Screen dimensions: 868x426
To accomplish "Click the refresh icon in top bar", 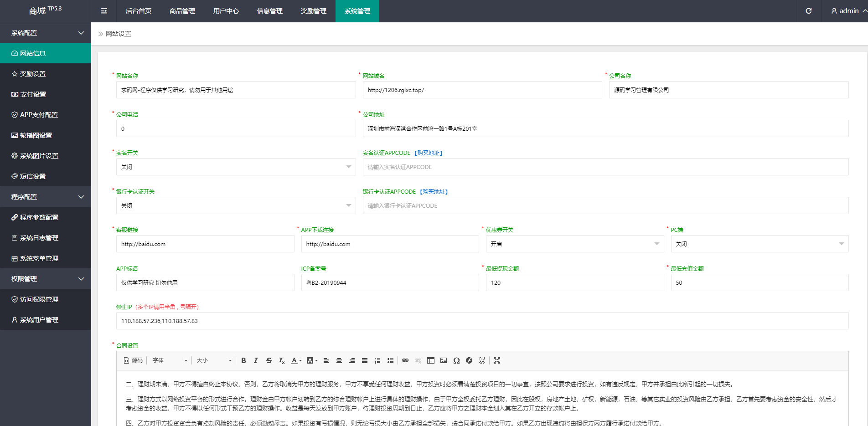I will coord(808,11).
